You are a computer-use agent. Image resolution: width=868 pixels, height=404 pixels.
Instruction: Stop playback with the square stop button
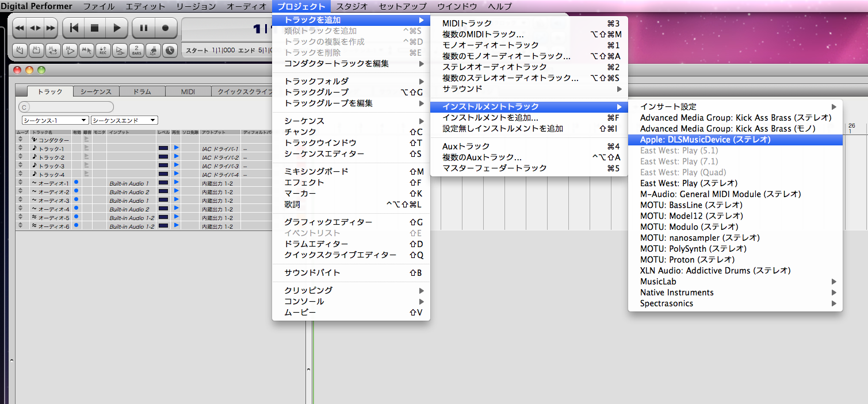[x=95, y=28]
